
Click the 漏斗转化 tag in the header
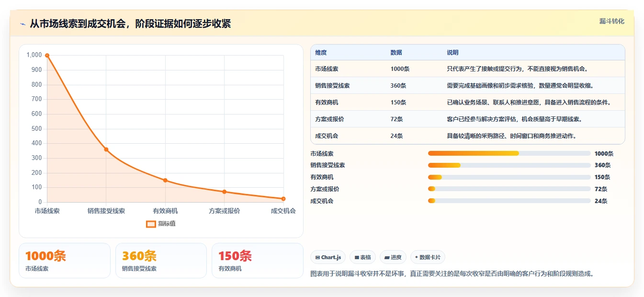tap(611, 21)
